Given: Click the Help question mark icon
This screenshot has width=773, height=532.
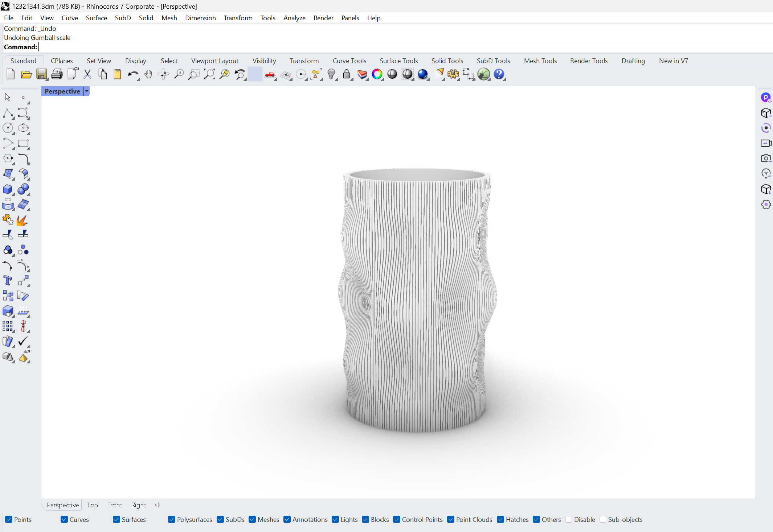Looking at the screenshot, I should [x=499, y=74].
